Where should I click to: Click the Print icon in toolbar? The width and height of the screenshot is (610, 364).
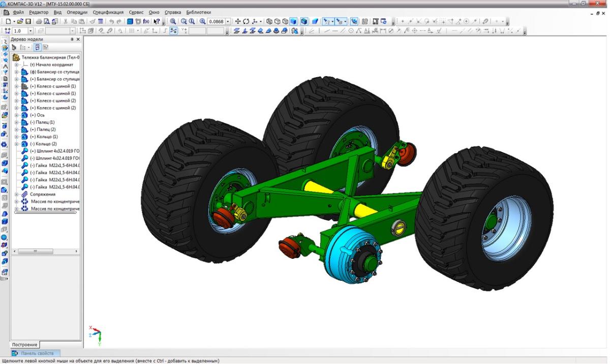(x=39, y=22)
